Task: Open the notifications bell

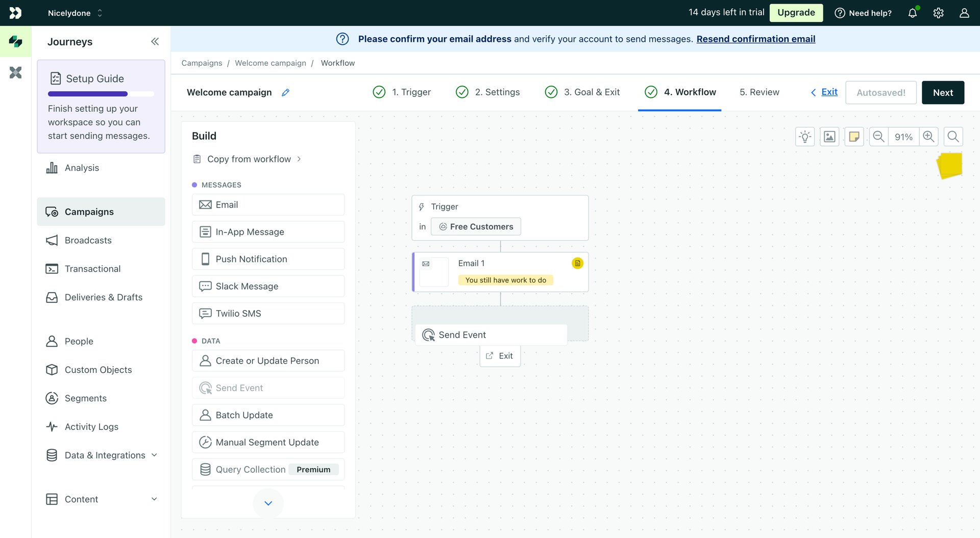Action: pos(912,13)
